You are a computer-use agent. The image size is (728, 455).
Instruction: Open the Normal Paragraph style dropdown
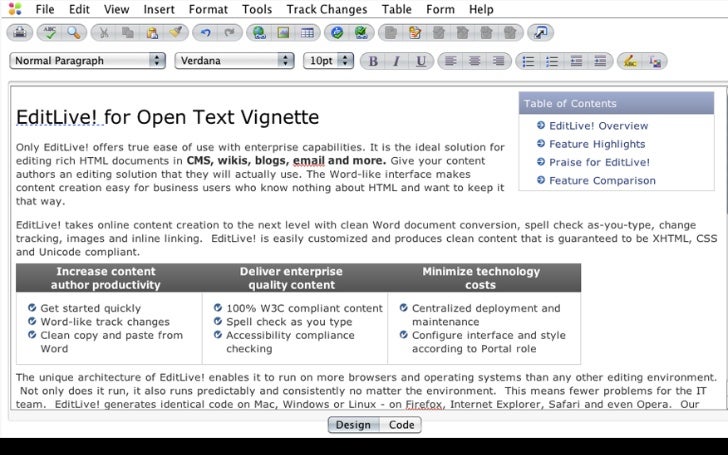(x=87, y=61)
